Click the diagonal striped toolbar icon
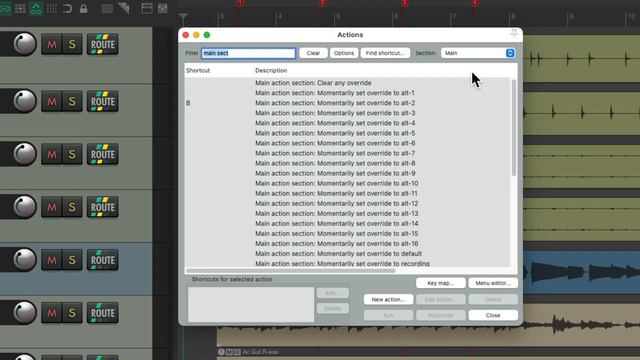This screenshot has height=360, width=640. [x=124, y=8]
